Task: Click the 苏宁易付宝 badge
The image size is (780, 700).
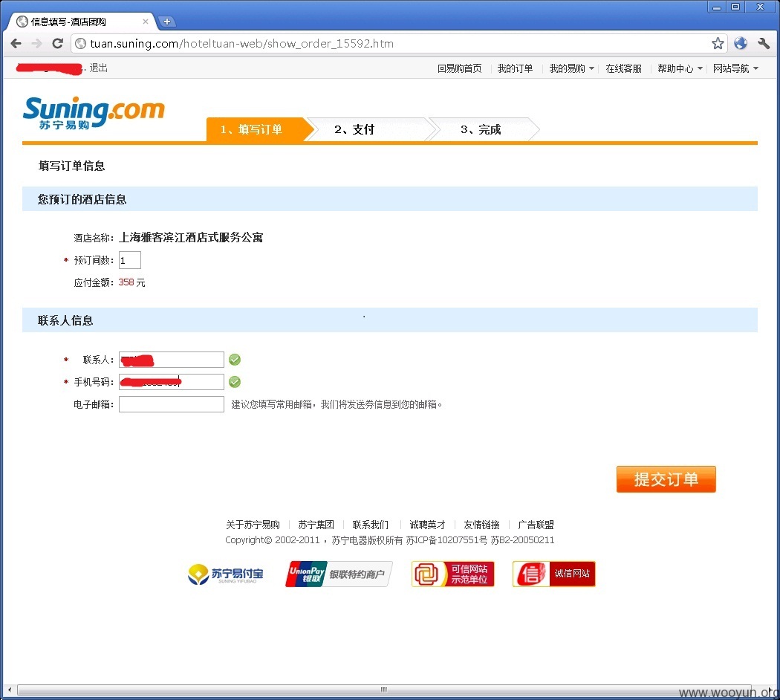Action: coord(226,574)
